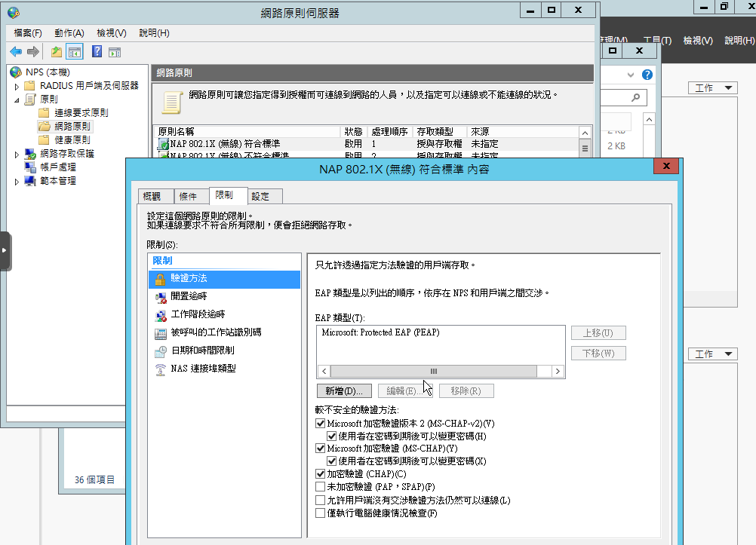The image size is (756, 545).
Task: Toggle the show/hide console tree icon
Action: point(74,51)
